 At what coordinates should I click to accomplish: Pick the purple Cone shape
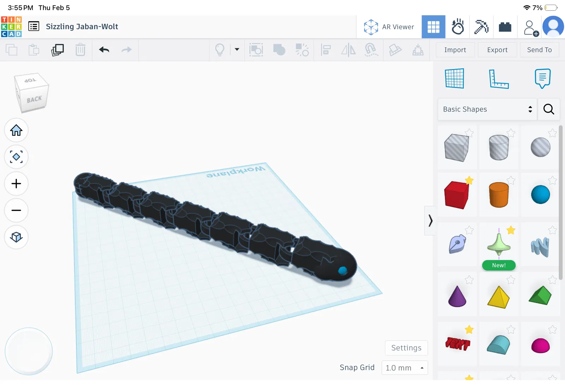[457, 296]
